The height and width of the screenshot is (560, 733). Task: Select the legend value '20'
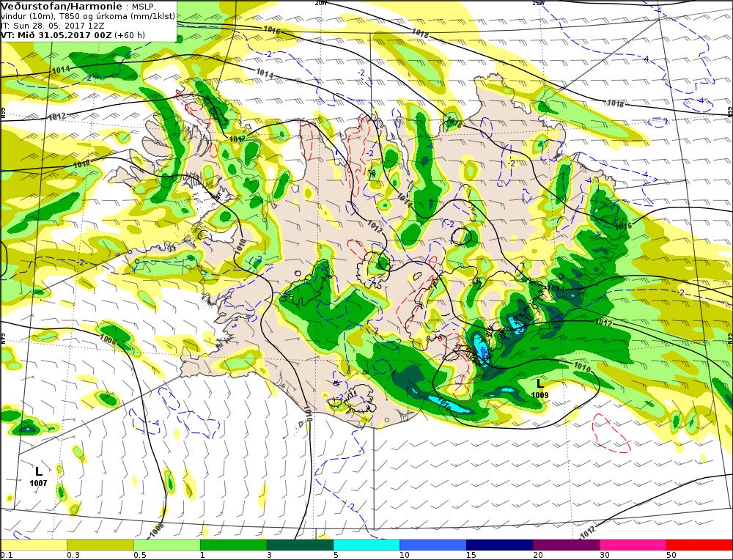pyautogui.click(x=538, y=556)
